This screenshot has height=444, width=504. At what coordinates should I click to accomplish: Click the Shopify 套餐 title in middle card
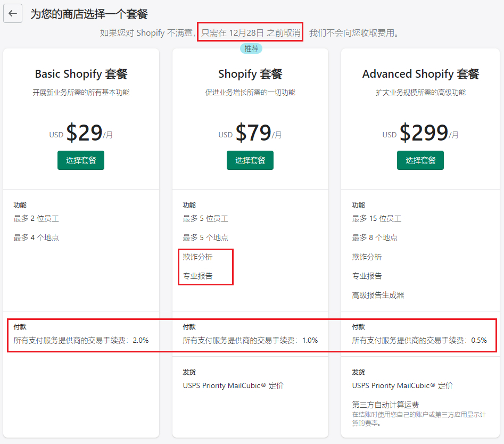(x=250, y=74)
